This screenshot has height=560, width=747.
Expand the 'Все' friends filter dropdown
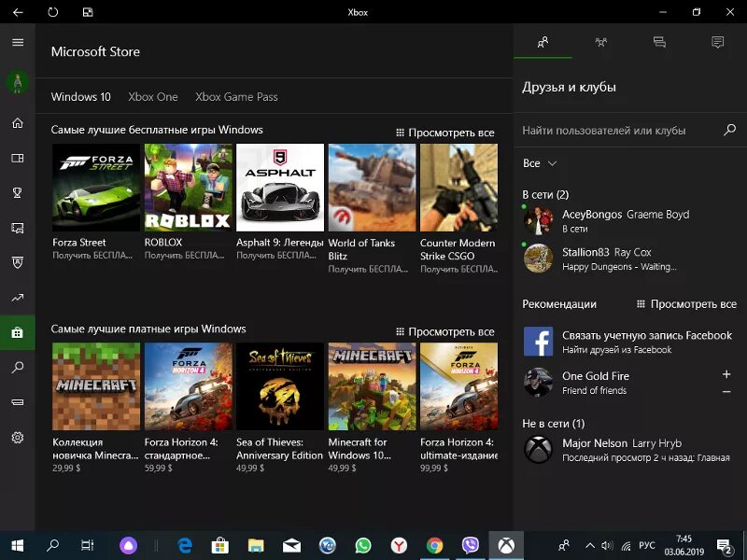540,163
